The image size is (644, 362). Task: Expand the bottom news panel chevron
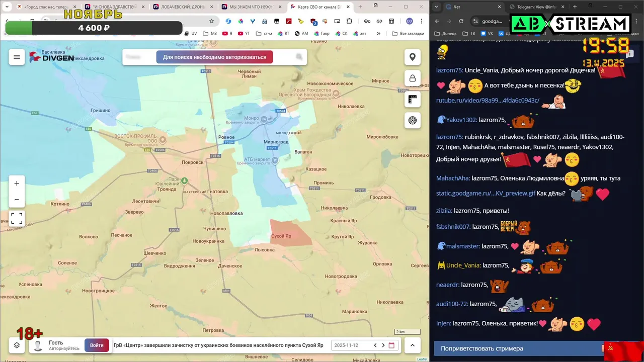tap(413, 345)
